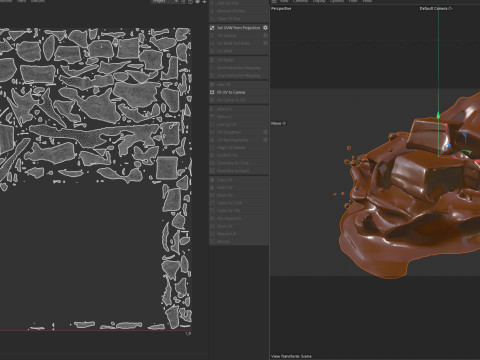Open Set UVW from Projection settings gear
The height and width of the screenshot is (360, 480).
click(265, 28)
